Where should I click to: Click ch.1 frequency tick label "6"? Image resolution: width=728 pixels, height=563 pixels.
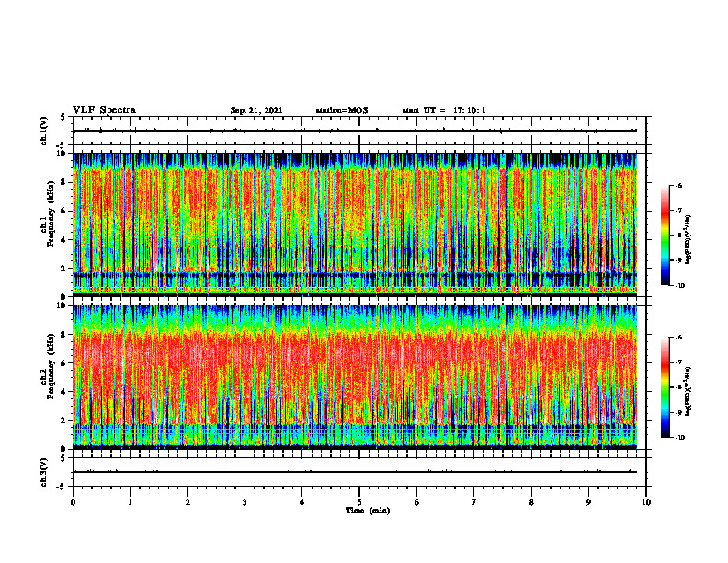tap(64, 211)
